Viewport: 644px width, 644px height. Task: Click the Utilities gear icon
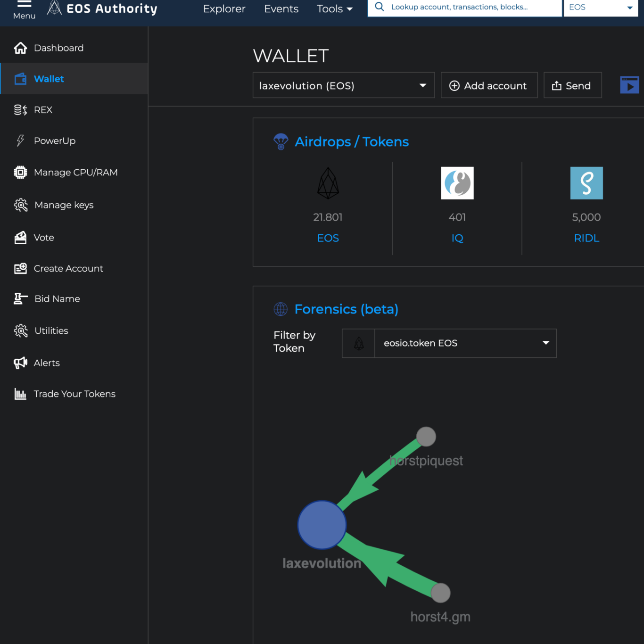coord(21,331)
